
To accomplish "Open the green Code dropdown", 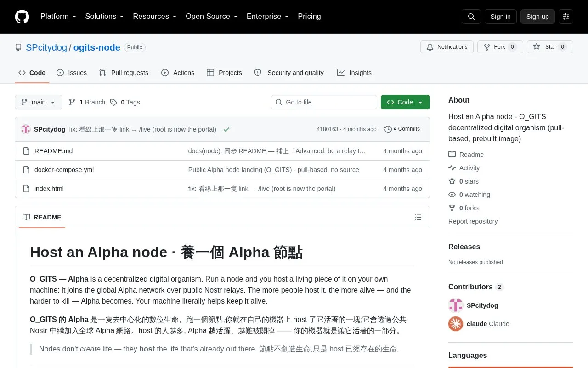I will [405, 102].
